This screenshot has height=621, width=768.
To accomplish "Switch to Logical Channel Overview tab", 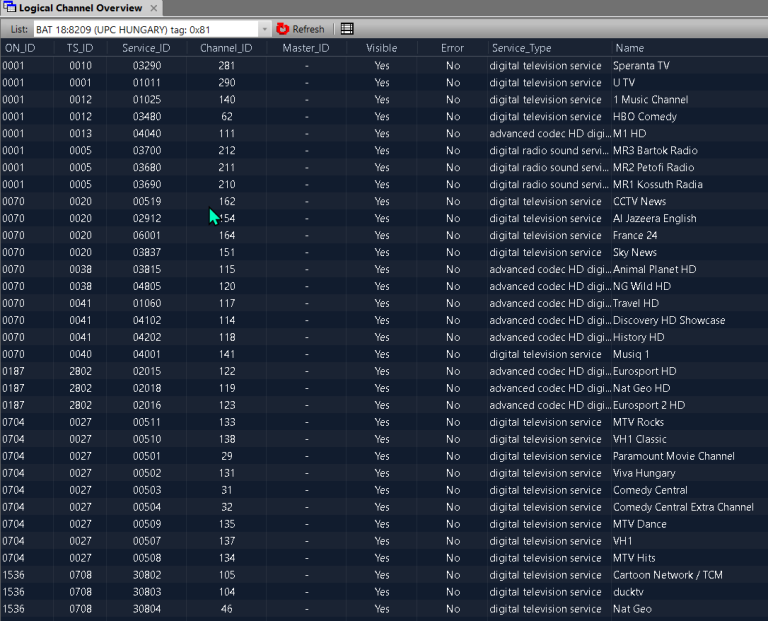I will pos(80,8).
